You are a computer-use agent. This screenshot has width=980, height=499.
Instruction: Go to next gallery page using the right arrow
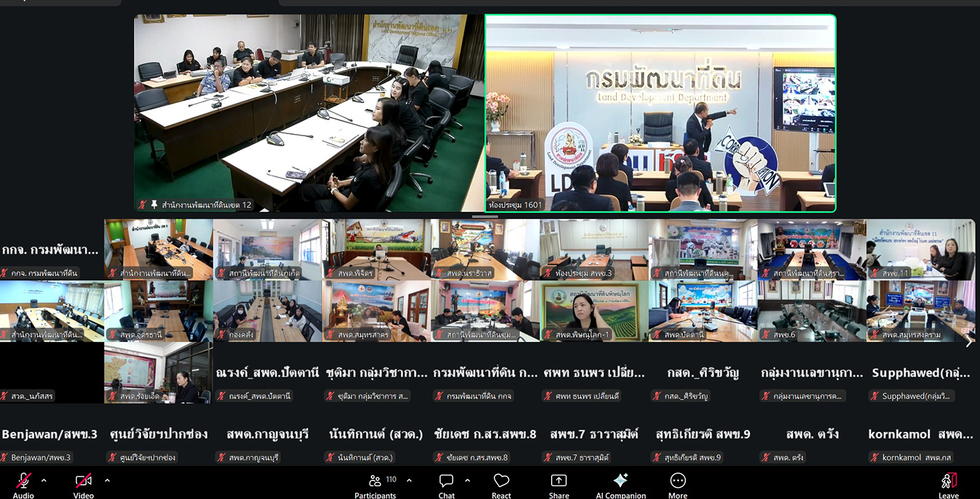click(x=968, y=341)
